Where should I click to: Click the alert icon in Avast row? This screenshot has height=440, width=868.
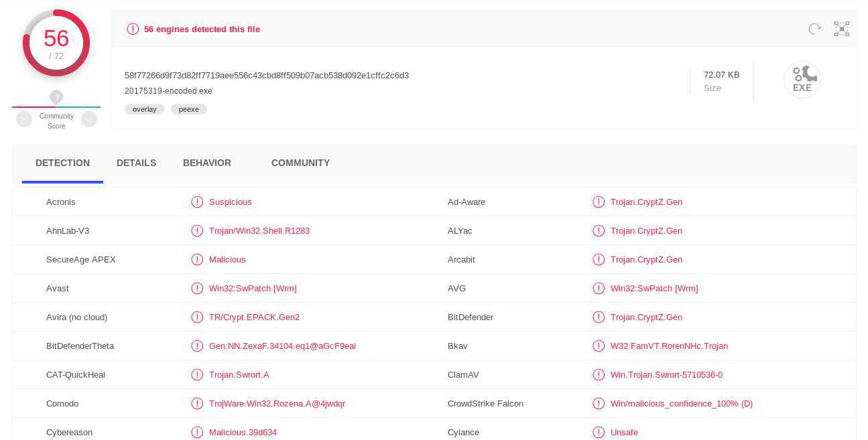pos(197,288)
